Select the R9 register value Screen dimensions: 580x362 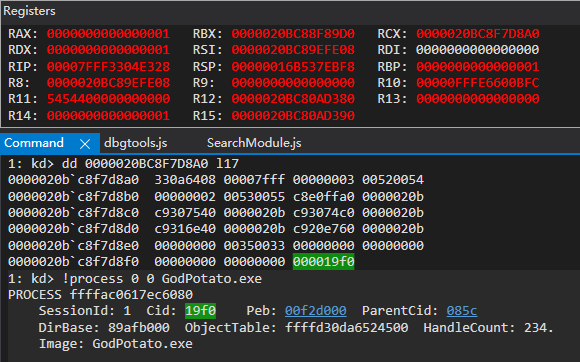293,82
